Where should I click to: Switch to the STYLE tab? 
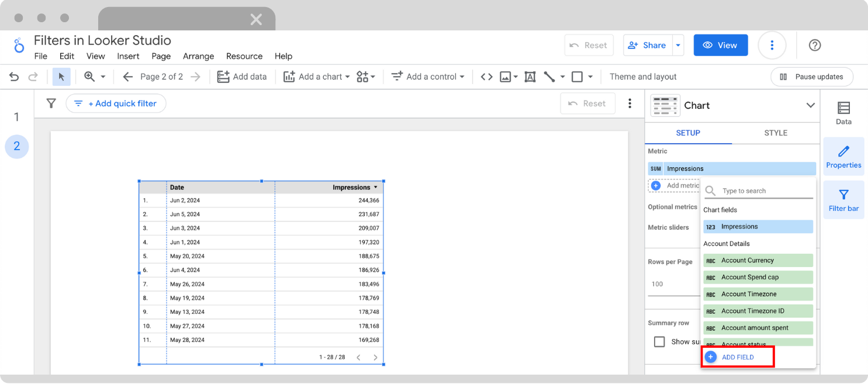pos(776,133)
